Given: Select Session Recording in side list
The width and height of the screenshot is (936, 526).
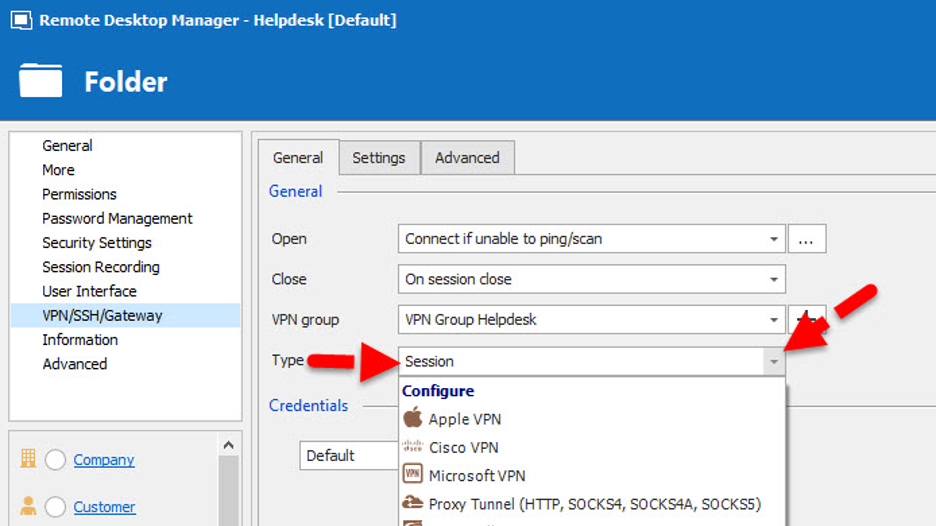Looking at the screenshot, I should pos(101,267).
